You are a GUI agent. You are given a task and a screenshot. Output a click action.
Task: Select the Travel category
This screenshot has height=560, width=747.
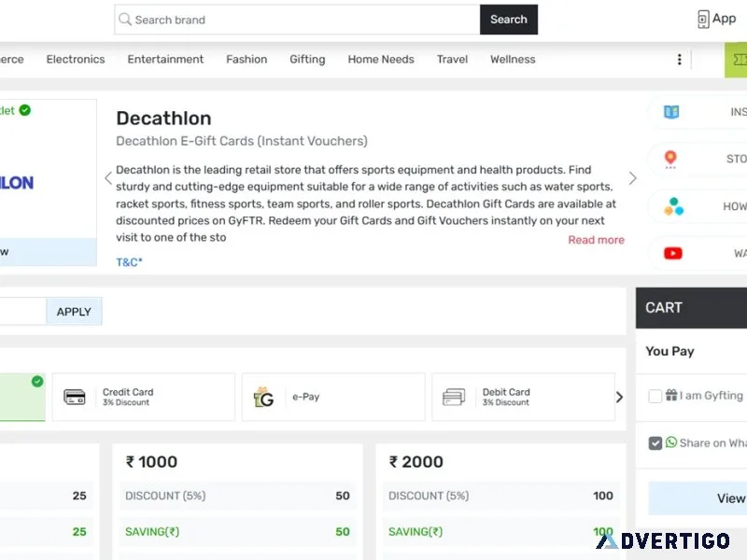452,60
